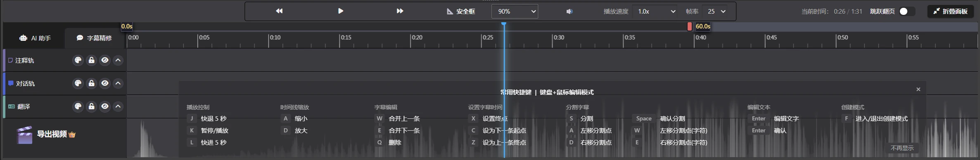Click the 折叠面板 button
The image size is (980, 160).
(951, 12)
